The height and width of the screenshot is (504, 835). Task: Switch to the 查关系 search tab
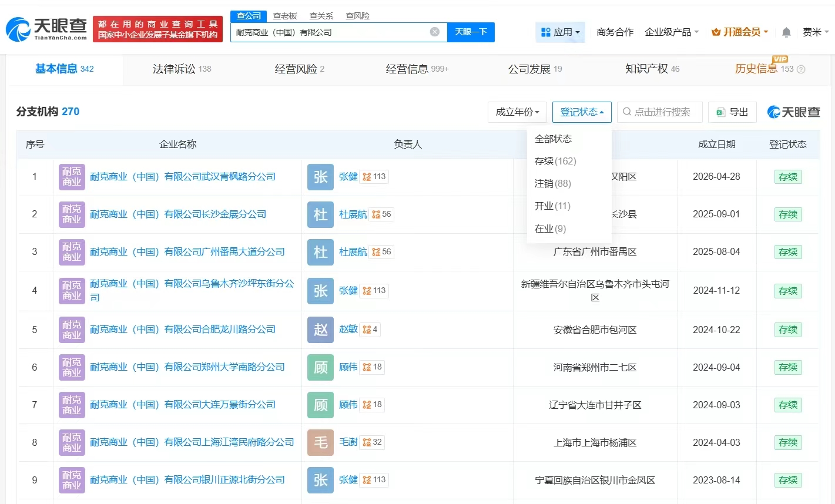pyautogui.click(x=321, y=16)
